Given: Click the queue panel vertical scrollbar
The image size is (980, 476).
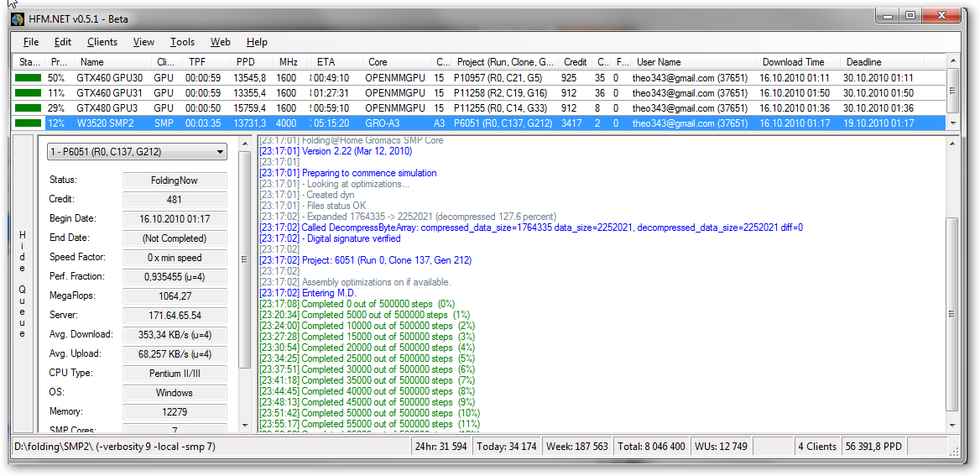Looking at the screenshot, I should click(245, 260).
